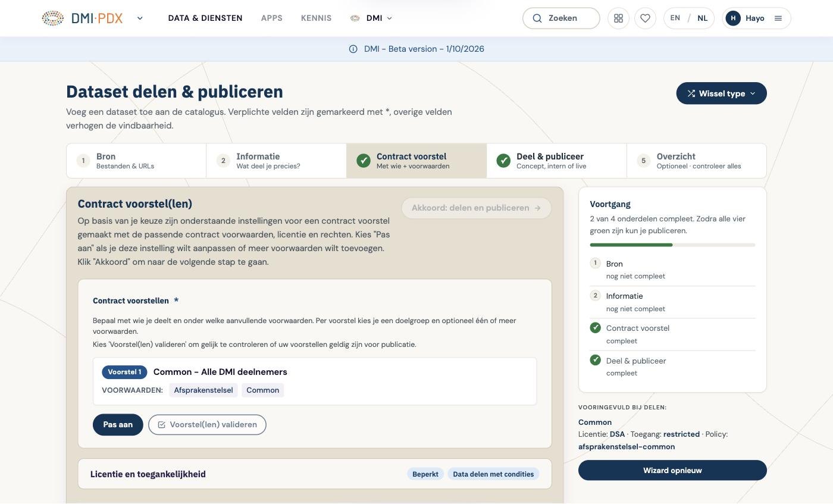The width and height of the screenshot is (833, 504).
Task: Open the Wissel type dropdown
Action: (x=721, y=93)
